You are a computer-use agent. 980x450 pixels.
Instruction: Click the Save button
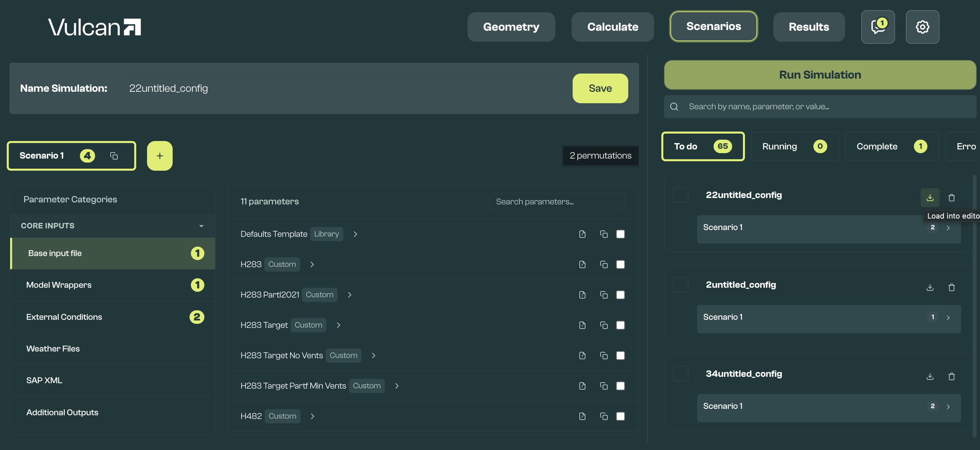600,88
